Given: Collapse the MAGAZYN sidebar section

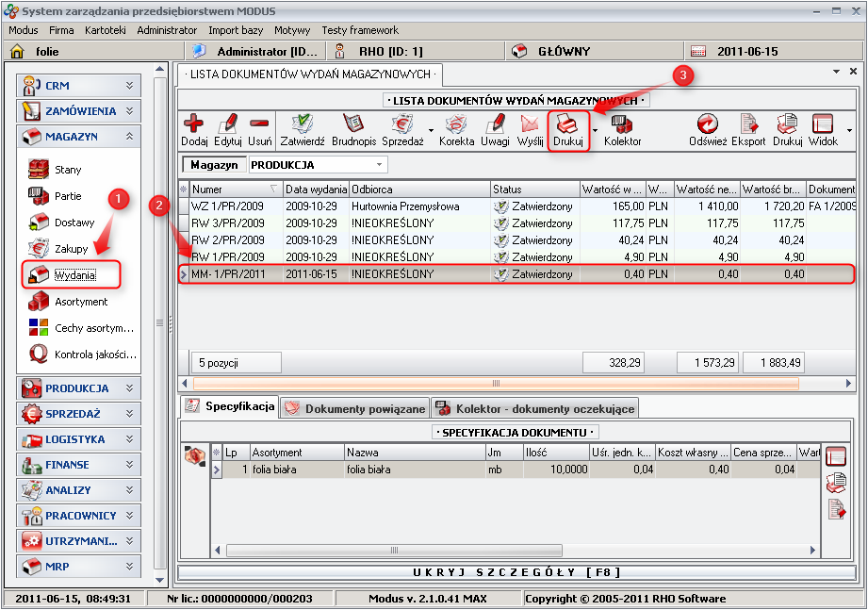Looking at the screenshot, I should point(79,137).
